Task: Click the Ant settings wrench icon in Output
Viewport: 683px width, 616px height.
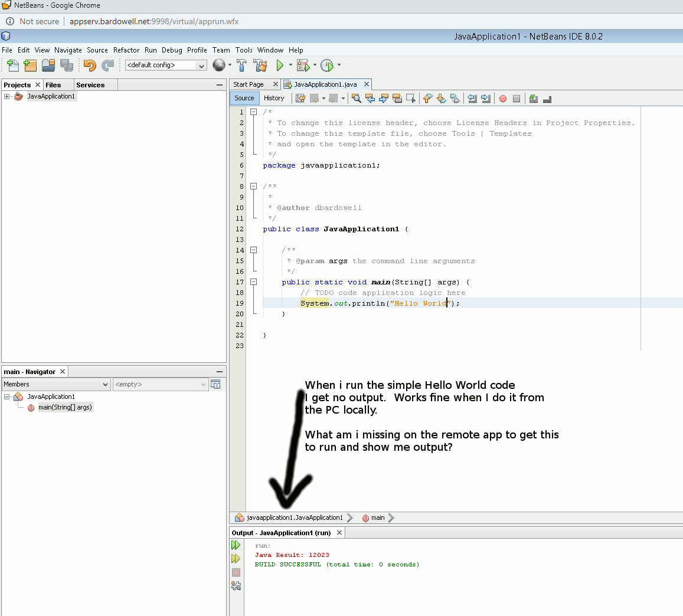Action: click(x=236, y=586)
